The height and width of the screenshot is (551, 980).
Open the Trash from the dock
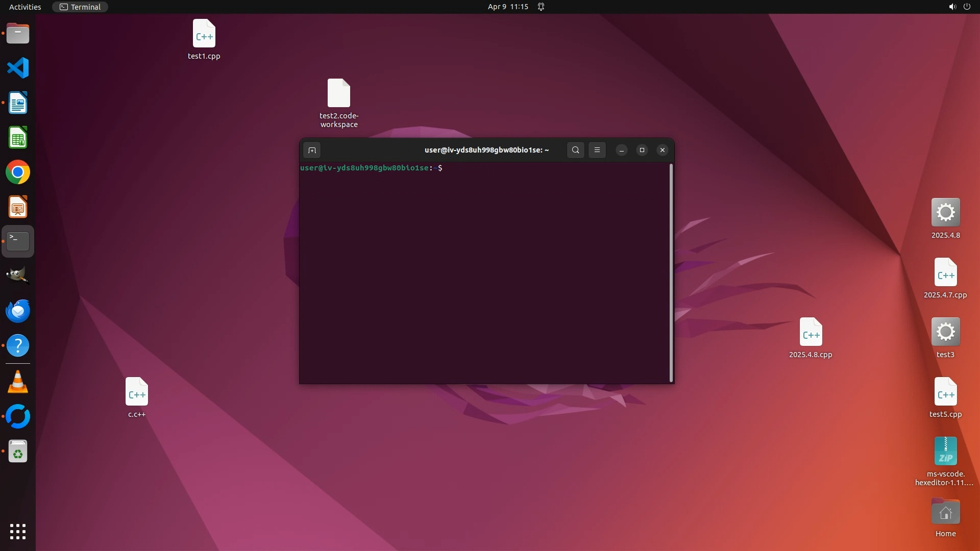[x=18, y=452]
